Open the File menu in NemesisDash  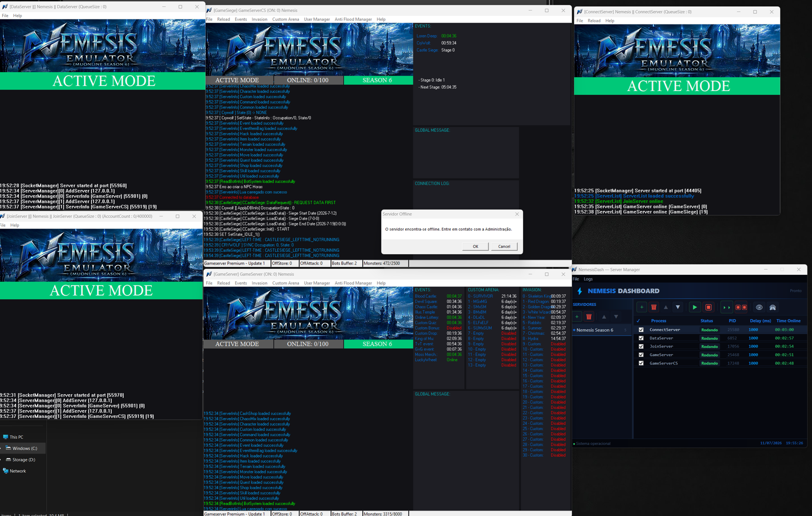tap(576, 279)
